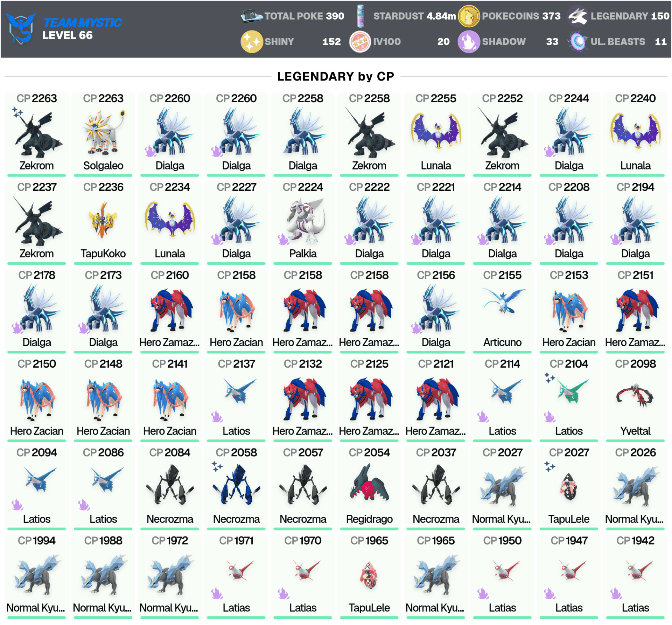Click the TEAM MYSTIC title text
Viewport: 672px width, 625px height.
pos(83,23)
